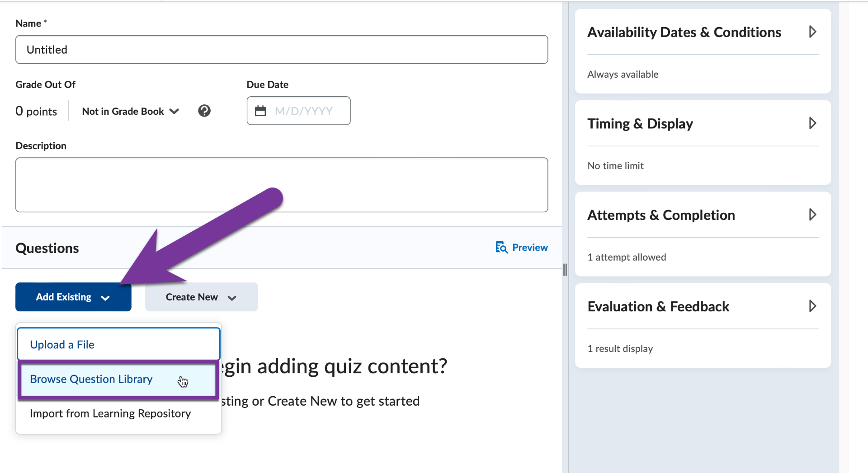Select Upload a File

[62, 344]
